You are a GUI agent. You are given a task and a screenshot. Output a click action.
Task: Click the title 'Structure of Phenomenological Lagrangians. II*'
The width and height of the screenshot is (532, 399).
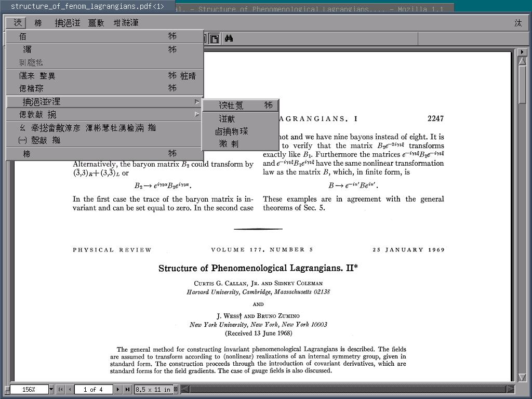pyautogui.click(x=258, y=268)
